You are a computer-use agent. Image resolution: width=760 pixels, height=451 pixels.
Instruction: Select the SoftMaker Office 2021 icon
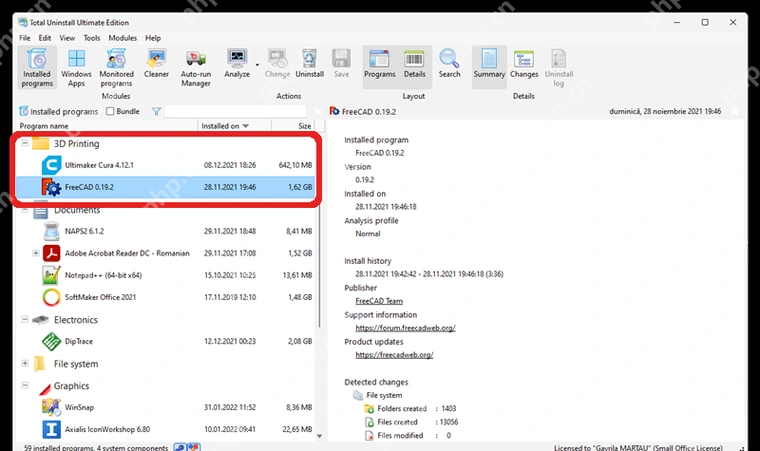click(x=51, y=297)
